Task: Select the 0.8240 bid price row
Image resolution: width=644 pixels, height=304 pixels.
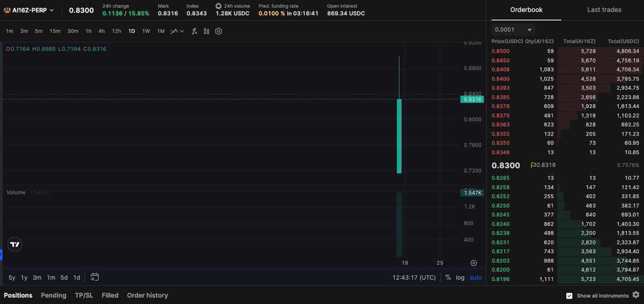Action: tap(565, 224)
